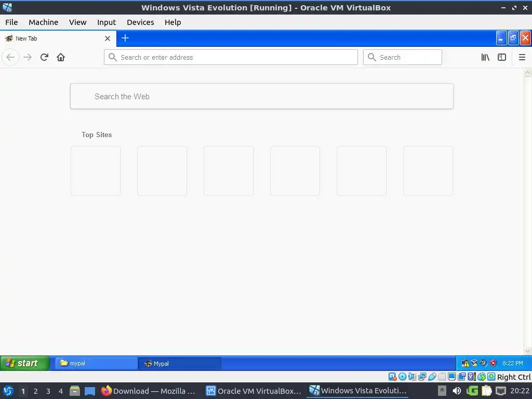The width and height of the screenshot is (532, 399).
Task: Click the XP start button
Action: pyautogui.click(x=24, y=363)
